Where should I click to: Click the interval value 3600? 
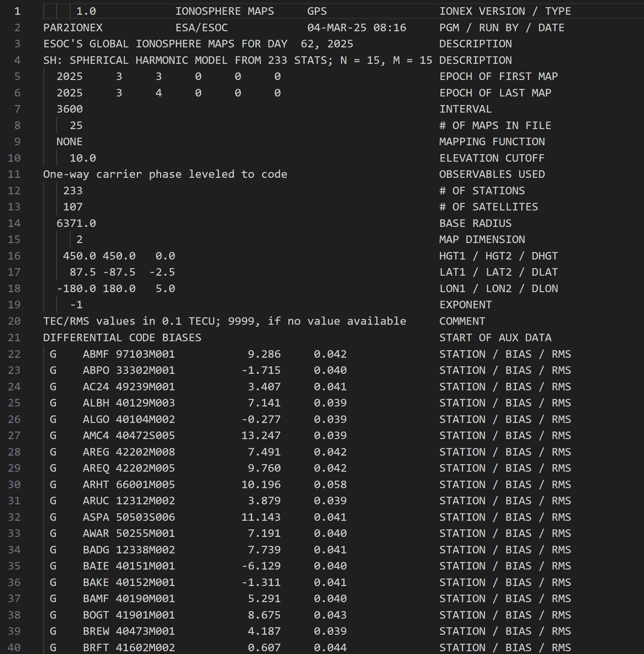click(70, 109)
